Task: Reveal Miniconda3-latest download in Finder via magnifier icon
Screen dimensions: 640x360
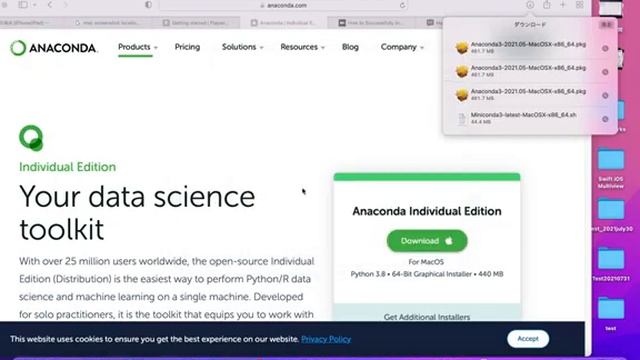Action: (x=605, y=119)
